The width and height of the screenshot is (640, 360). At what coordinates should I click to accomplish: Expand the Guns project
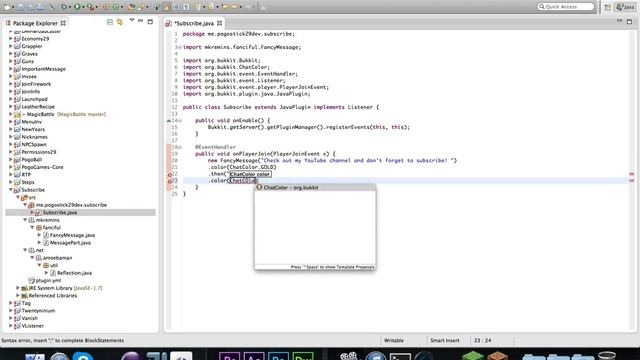11,61
